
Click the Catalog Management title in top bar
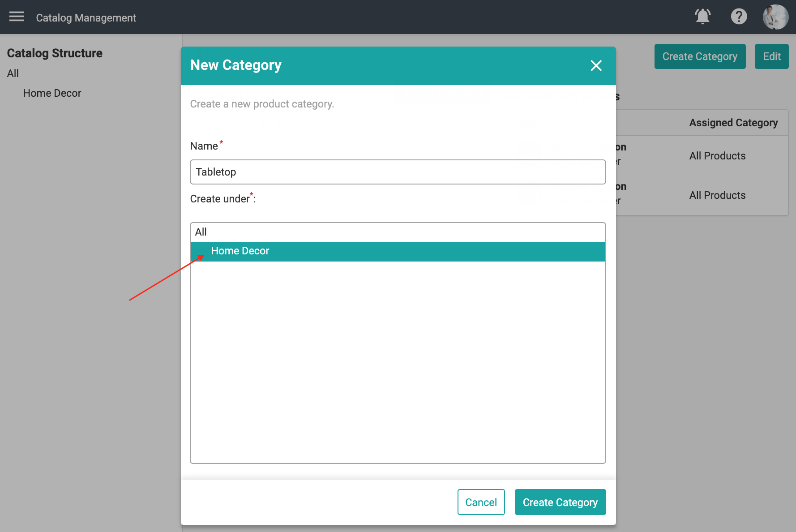(x=86, y=18)
